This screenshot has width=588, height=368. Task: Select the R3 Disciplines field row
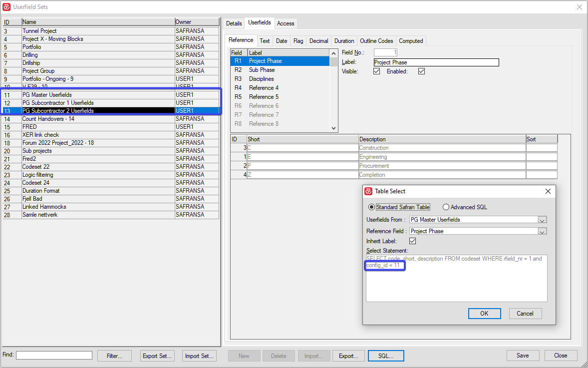coord(280,79)
